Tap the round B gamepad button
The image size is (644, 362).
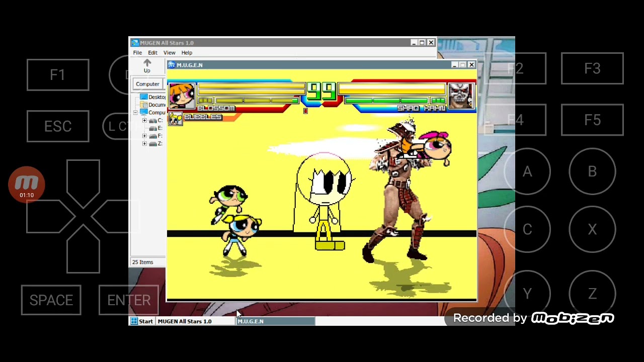click(x=592, y=172)
